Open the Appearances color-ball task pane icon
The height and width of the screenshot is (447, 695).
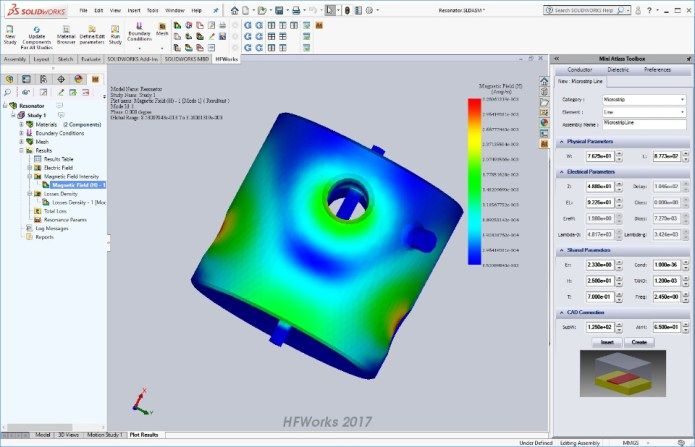[x=544, y=122]
